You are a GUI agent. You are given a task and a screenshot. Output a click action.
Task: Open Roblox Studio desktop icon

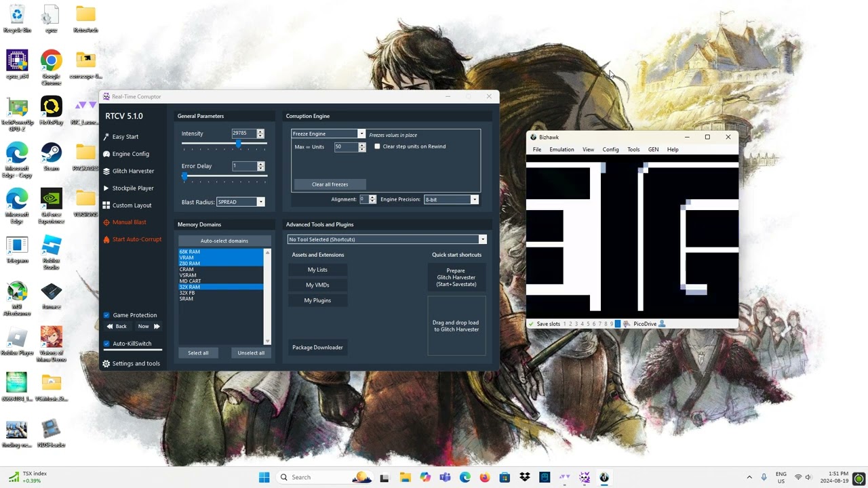pyautogui.click(x=51, y=252)
